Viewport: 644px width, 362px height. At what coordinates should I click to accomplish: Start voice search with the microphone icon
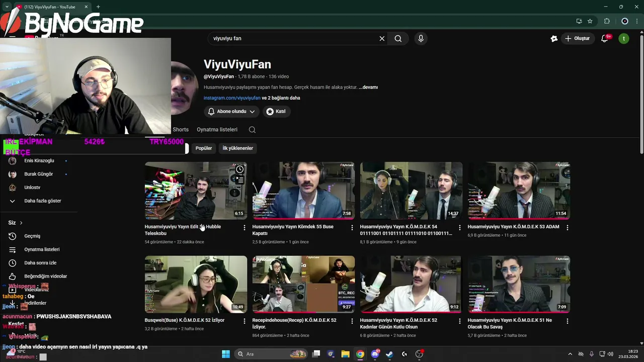(x=421, y=39)
